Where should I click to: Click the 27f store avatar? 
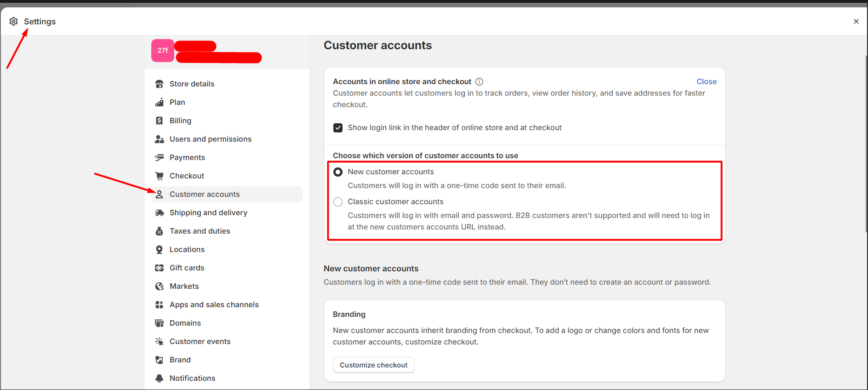(x=163, y=51)
